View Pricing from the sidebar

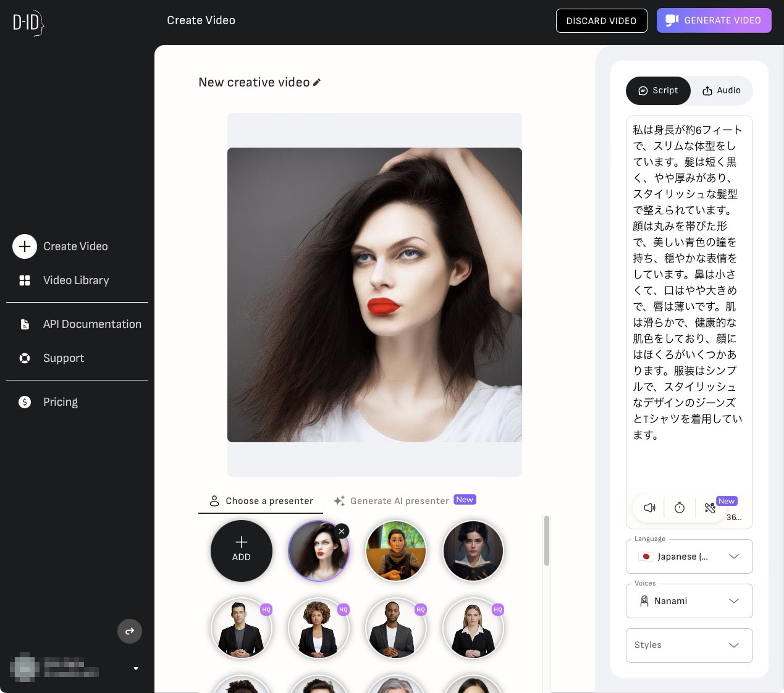point(25,401)
